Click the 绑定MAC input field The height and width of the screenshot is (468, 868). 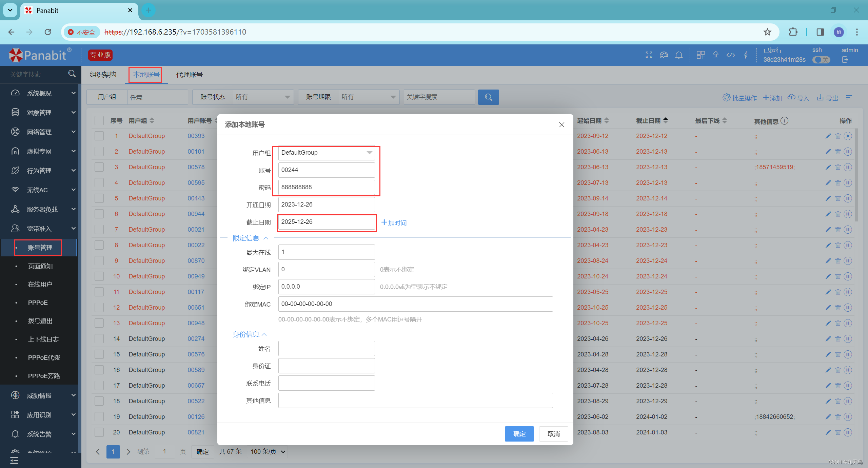(x=415, y=304)
